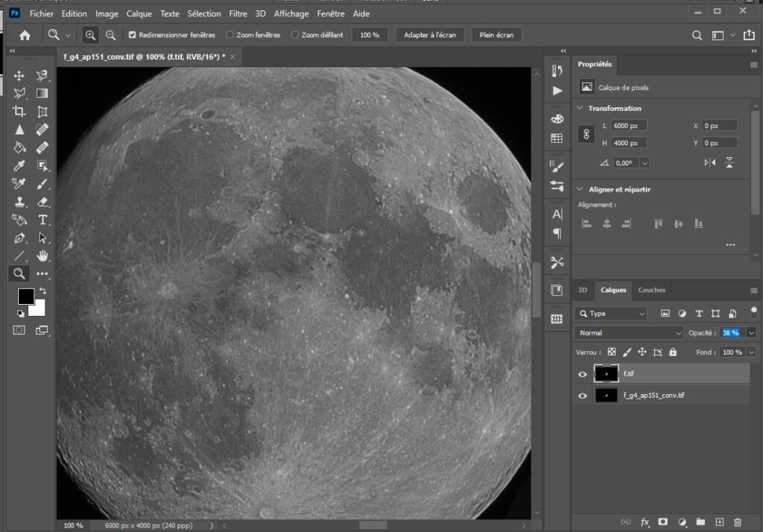The height and width of the screenshot is (532, 763).
Task: Select the Horizontal Type tool
Action: click(42, 220)
